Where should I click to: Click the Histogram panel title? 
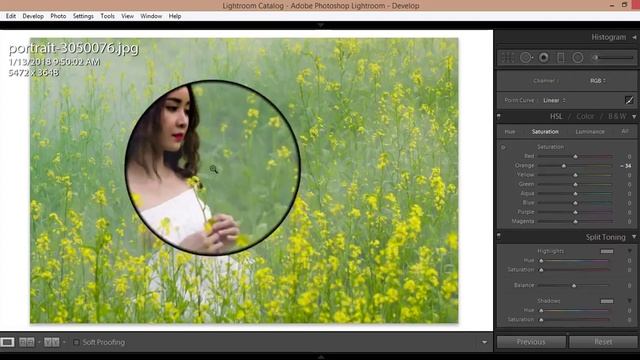click(x=609, y=37)
